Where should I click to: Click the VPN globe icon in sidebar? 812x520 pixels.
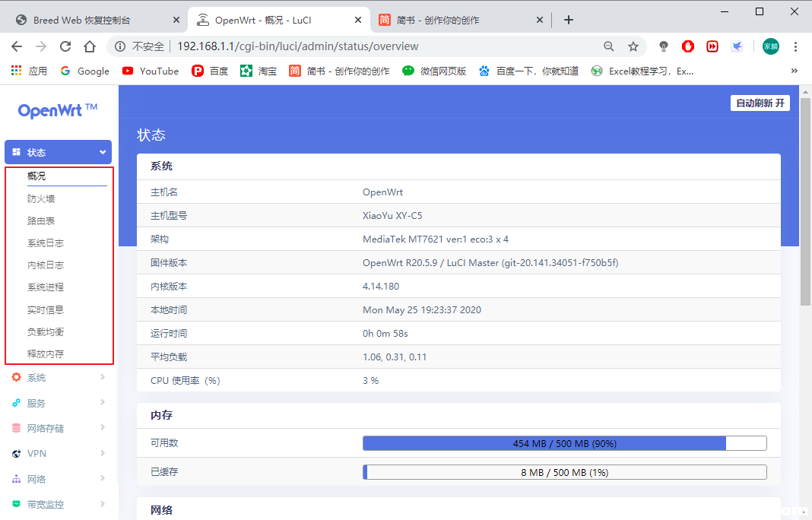coord(17,453)
